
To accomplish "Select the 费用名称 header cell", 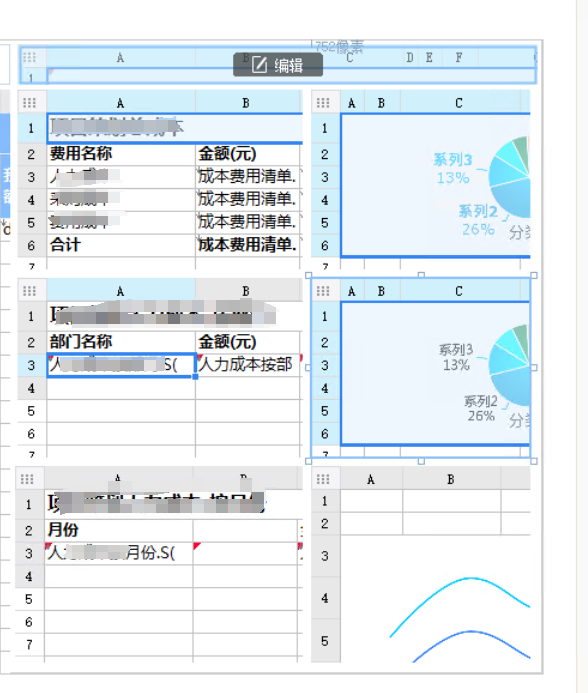I will point(121,154).
